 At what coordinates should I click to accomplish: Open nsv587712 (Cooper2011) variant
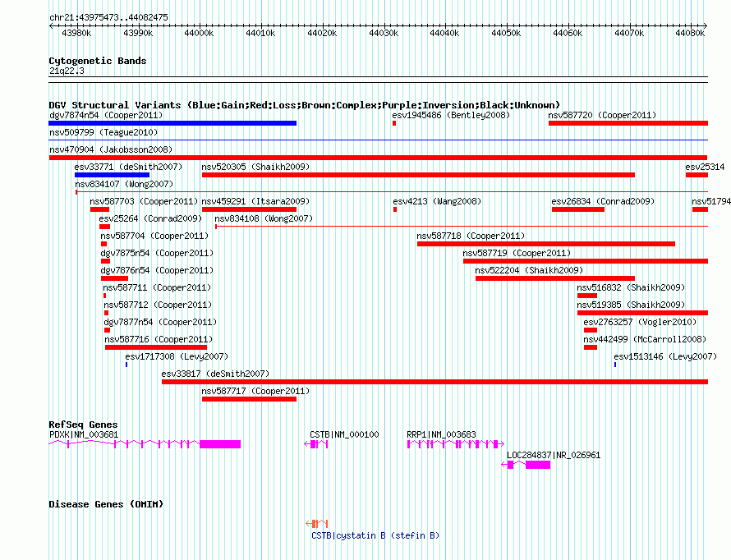[x=158, y=305]
